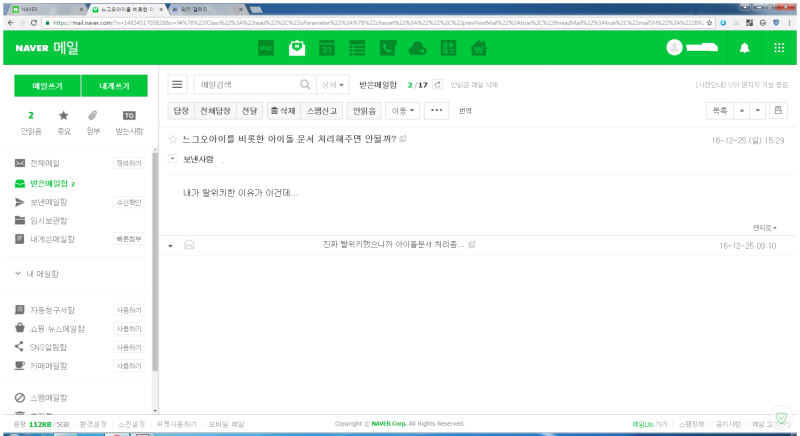This screenshot has height=436, width=800.
Task: Click 정리하기 next to 전체메일
Action: [129, 163]
